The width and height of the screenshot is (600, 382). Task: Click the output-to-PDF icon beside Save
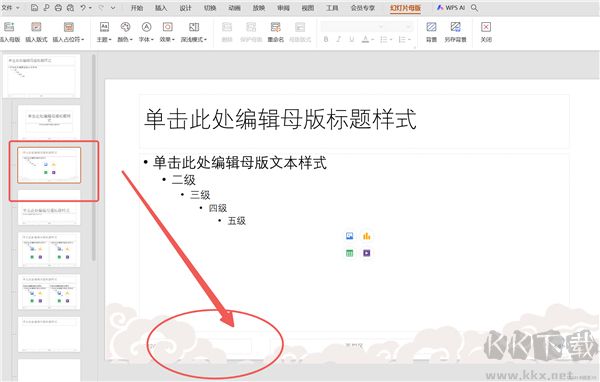(x=46, y=7)
